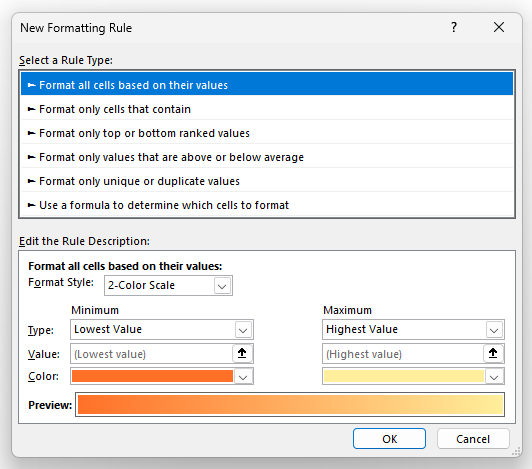Screen dimensions: 532x469
Task: Expand the Minimum Type 'Lowest Value' dropdown
Action: (x=162, y=330)
